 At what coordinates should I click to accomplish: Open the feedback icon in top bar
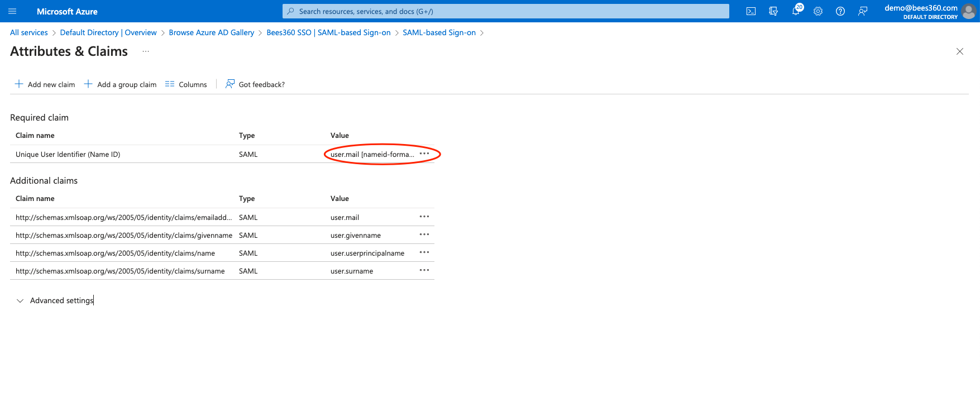click(863, 11)
